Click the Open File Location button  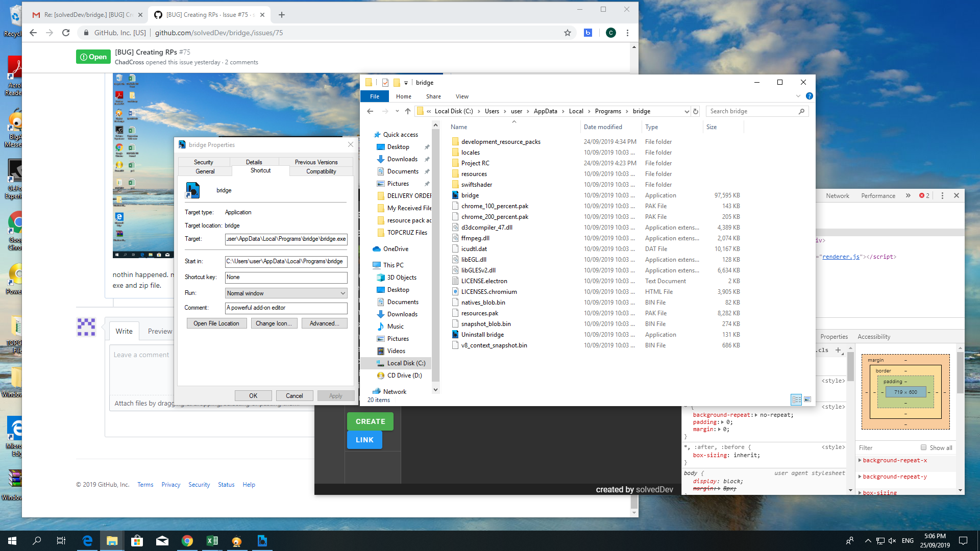click(x=216, y=323)
